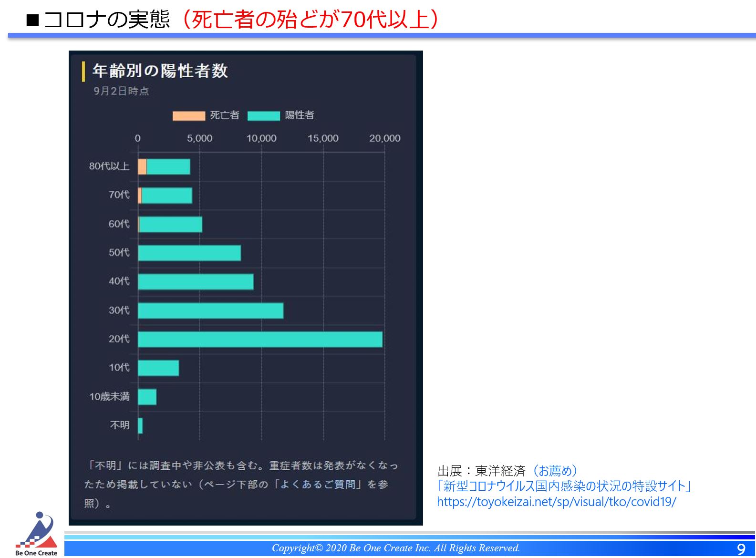Click the slide title コロナの実態
This screenshot has height=558, width=756.
pyautogui.click(x=107, y=20)
